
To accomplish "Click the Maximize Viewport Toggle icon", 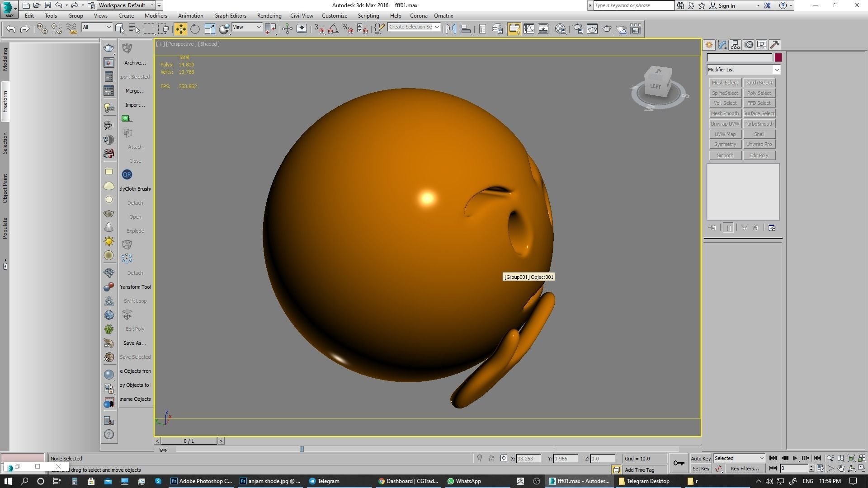I will pos(862,469).
